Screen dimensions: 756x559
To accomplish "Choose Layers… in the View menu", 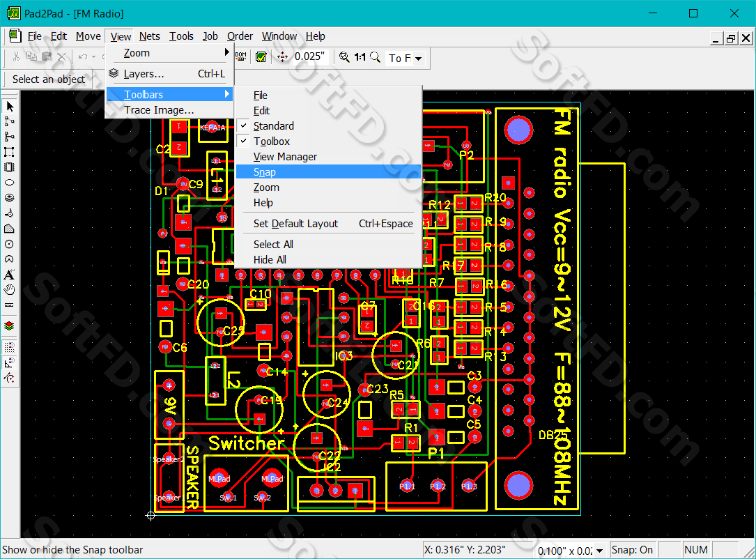I will (169, 74).
